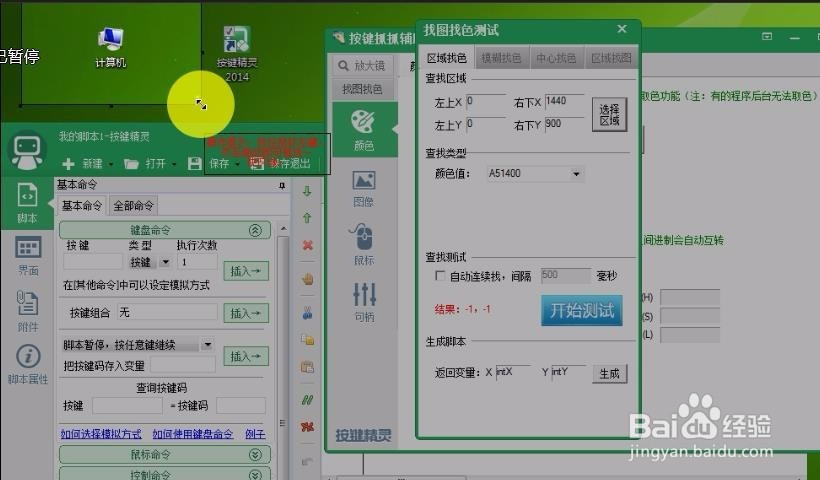Screen dimensions: 820x480
Task: Click the 执行次数 input field
Action: pyautogui.click(x=197, y=261)
